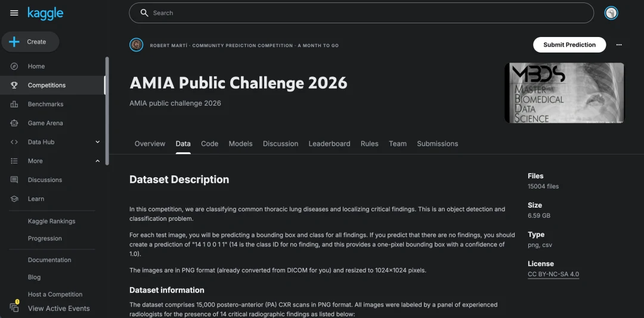Image resolution: width=644 pixels, height=318 pixels.
Task: Click the active events notification icon
Action: (14, 307)
